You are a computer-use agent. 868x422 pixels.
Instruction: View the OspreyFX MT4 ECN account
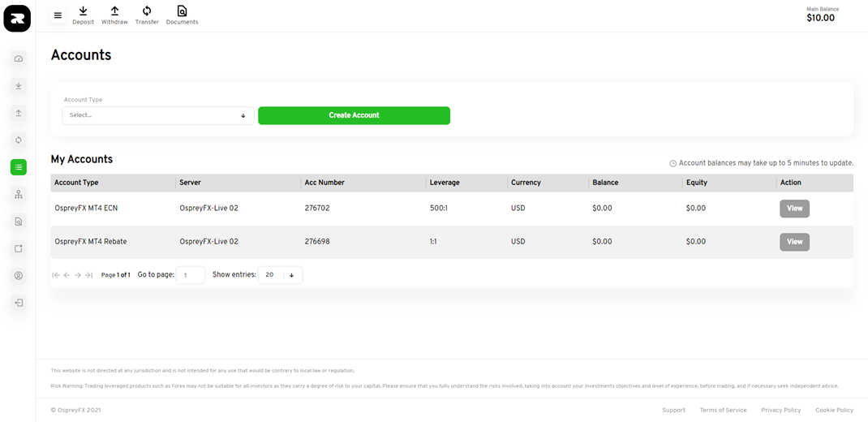pyautogui.click(x=794, y=209)
